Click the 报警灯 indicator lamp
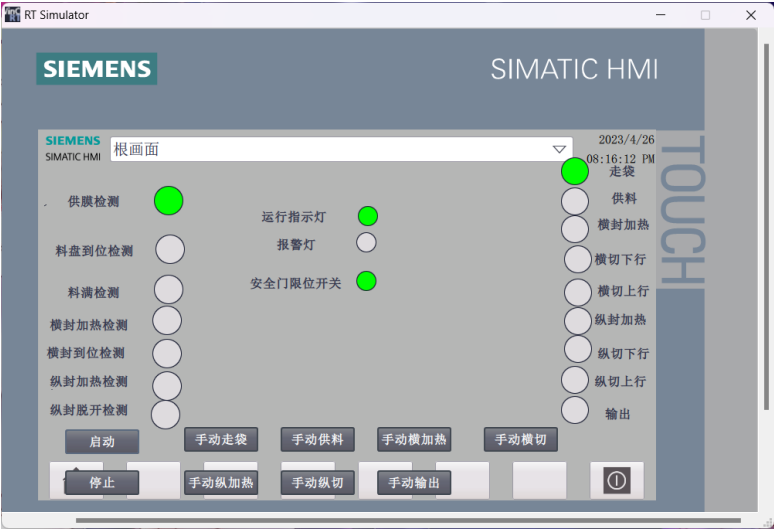Screen dimensions: 774x530 (366, 243)
